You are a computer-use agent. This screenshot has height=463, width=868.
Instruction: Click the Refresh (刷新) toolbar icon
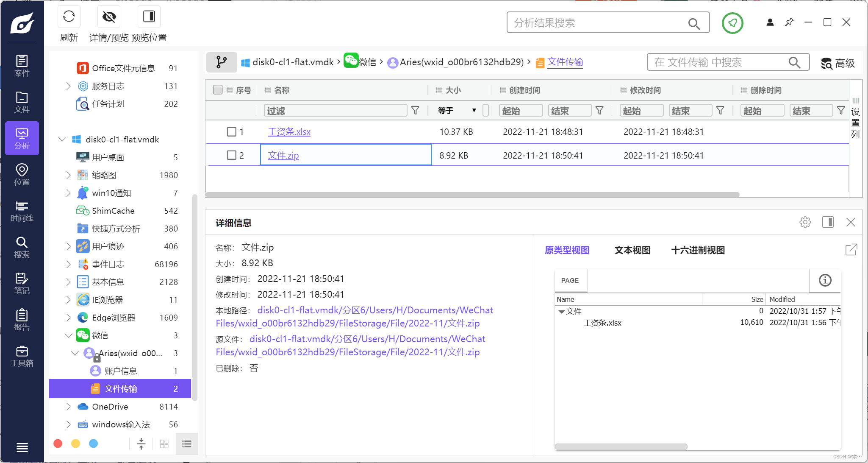69,17
